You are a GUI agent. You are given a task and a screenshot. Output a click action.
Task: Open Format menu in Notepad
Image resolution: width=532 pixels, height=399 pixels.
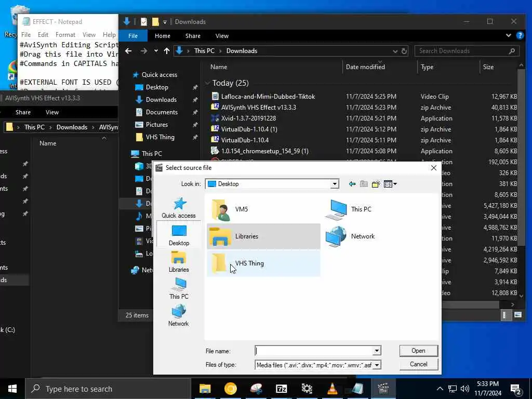(65, 35)
